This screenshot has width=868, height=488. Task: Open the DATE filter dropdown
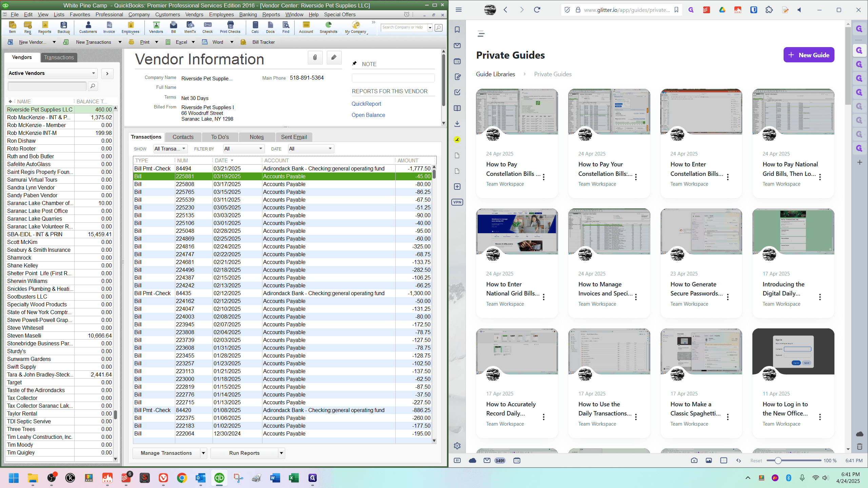[x=311, y=148]
